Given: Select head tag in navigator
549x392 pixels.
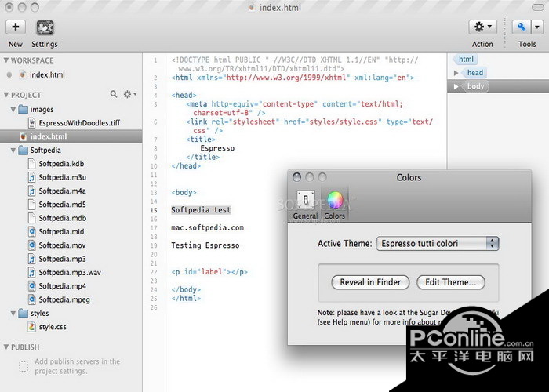Looking at the screenshot, I should tap(474, 73).
